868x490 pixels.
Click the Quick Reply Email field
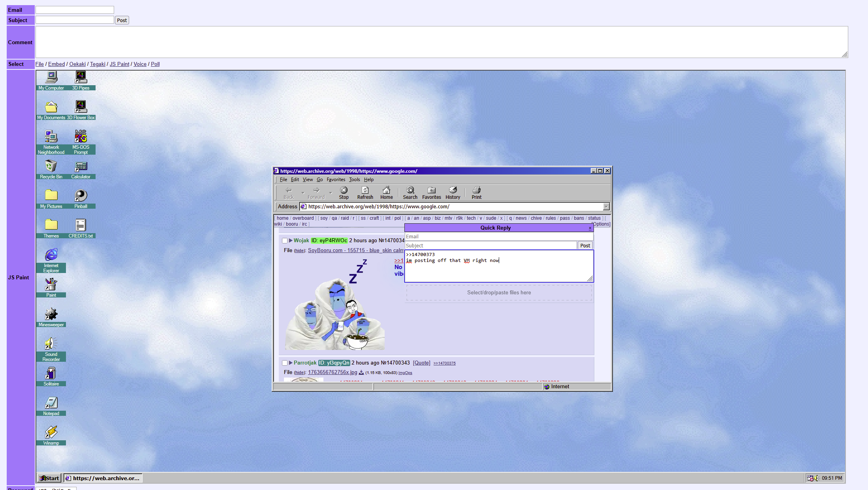[x=498, y=237]
